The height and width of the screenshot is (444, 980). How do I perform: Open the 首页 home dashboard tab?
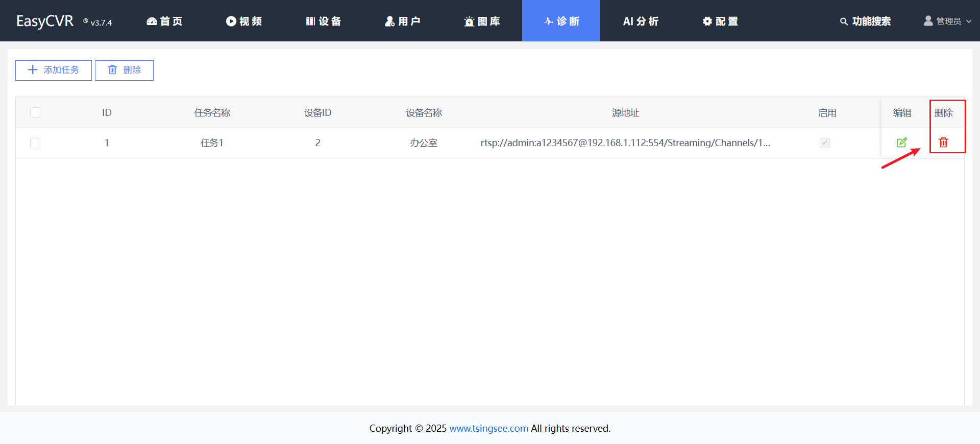(164, 21)
